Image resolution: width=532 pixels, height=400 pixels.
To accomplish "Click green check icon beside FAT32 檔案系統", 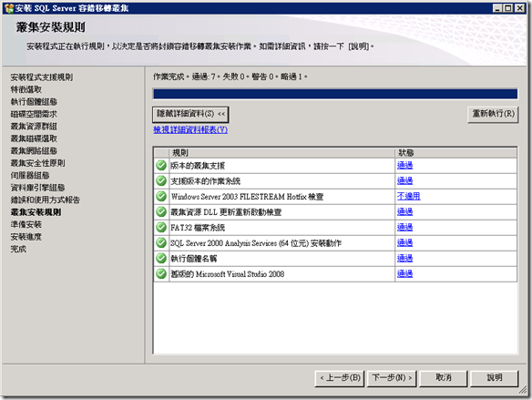I will [x=161, y=227].
